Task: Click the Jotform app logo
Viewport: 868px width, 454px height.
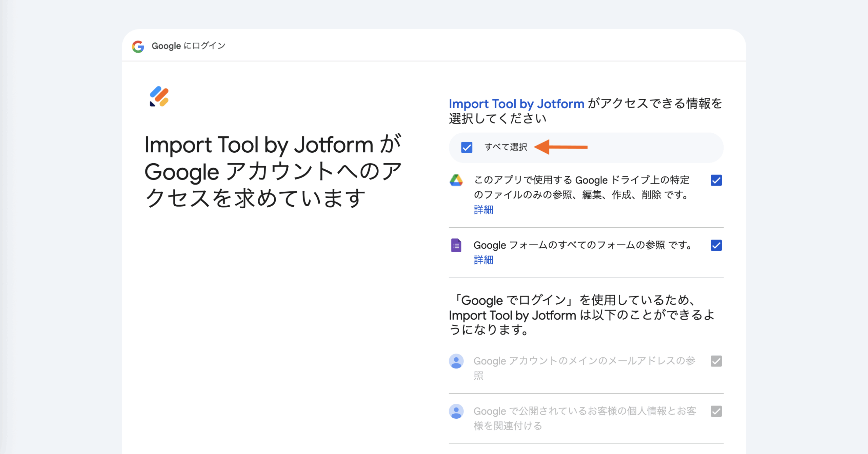Action: (x=159, y=96)
